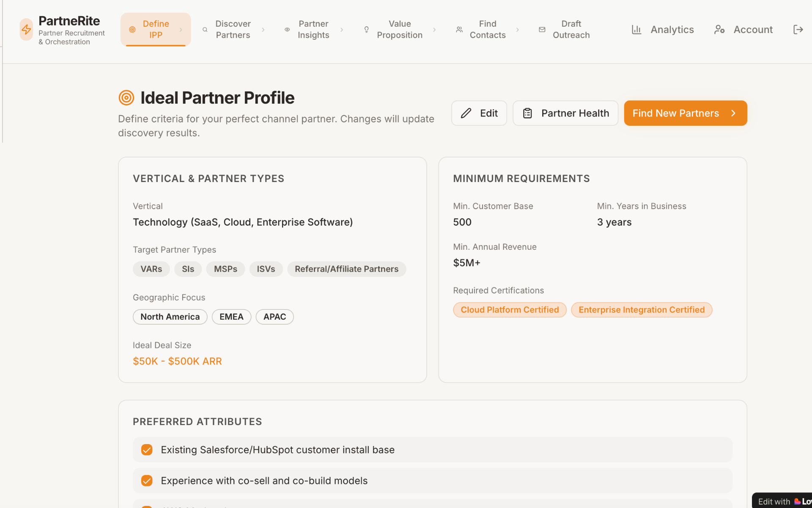The height and width of the screenshot is (508, 812).
Task: Go to Discover Partners step
Action: (x=233, y=30)
